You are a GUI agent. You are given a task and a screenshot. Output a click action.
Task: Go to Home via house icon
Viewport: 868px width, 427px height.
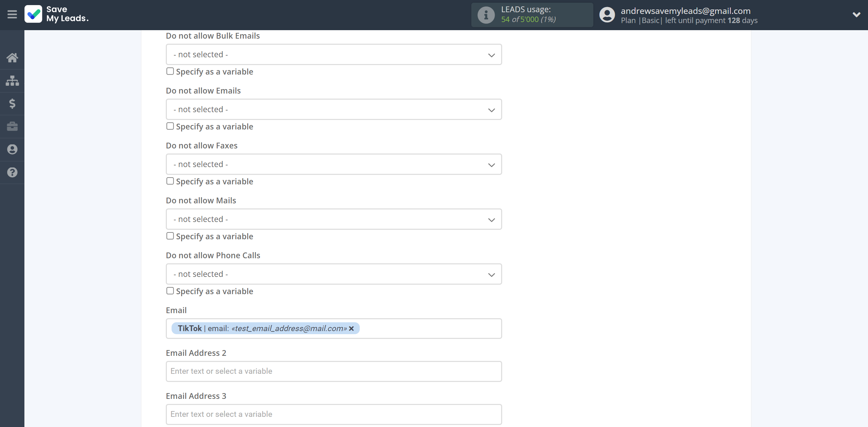coord(12,58)
